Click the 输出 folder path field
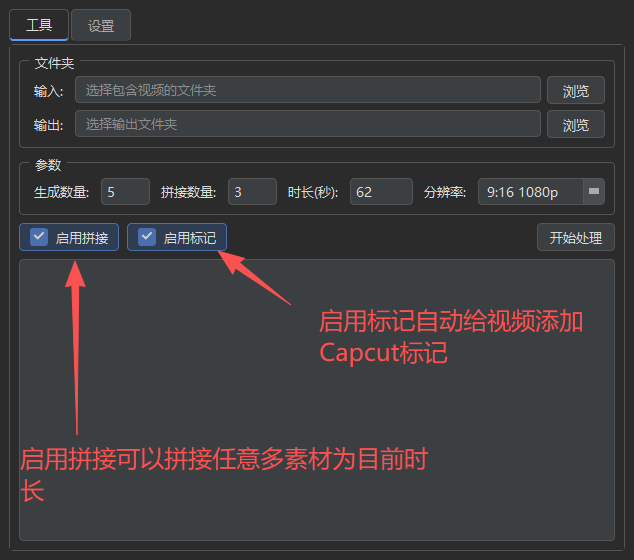Screen dimensions: 634x560 307,124
